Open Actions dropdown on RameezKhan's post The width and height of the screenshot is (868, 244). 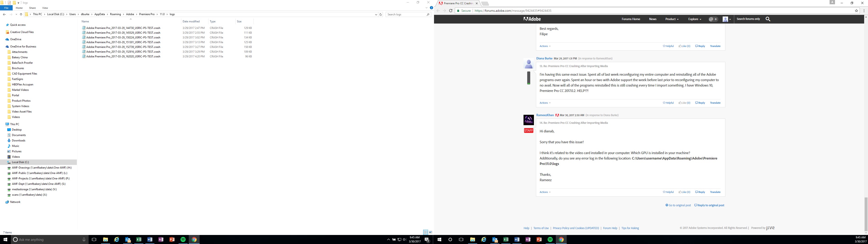point(545,192)
